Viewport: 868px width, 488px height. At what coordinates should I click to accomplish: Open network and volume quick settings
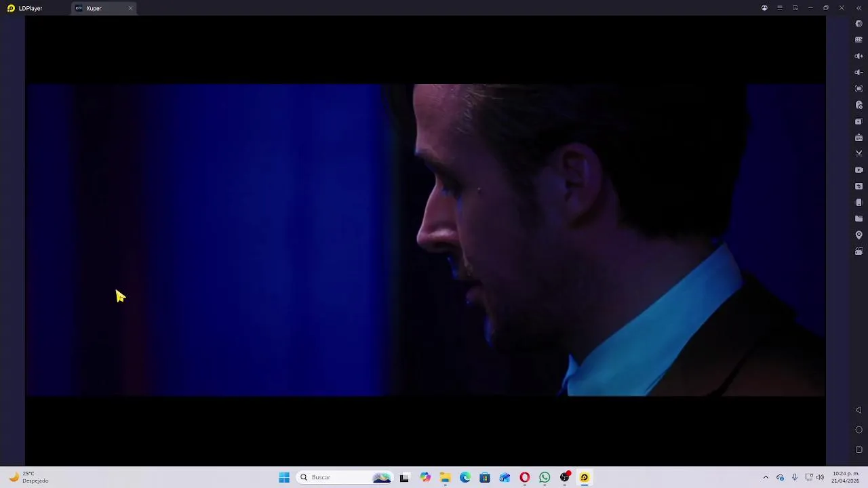[x=814, y=477]
